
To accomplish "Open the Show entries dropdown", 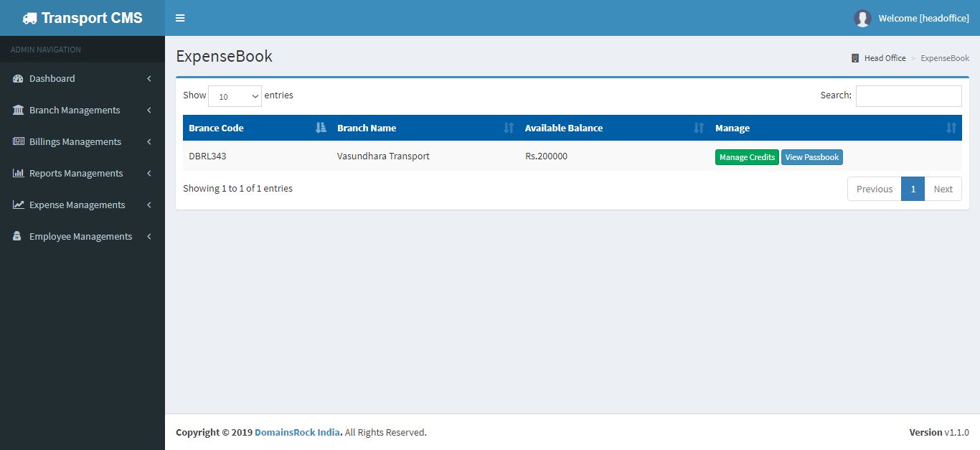I will coord(235,96).
